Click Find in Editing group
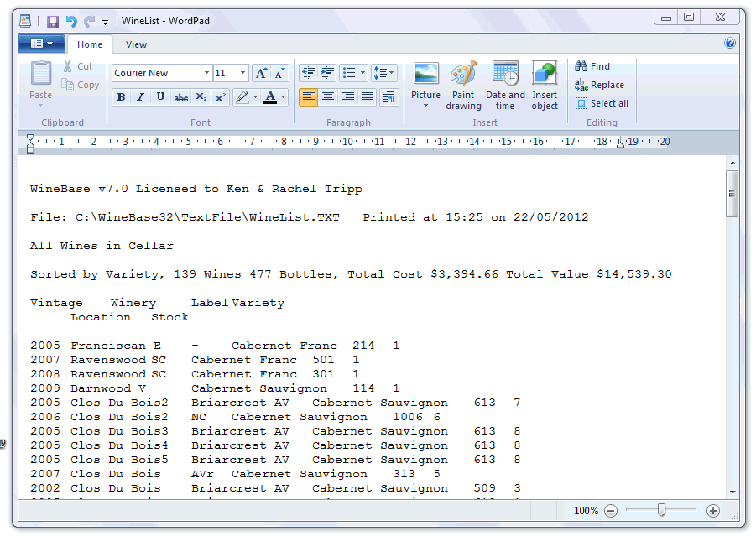The height and width of the screenshot is (536, 756). [592, 66]
